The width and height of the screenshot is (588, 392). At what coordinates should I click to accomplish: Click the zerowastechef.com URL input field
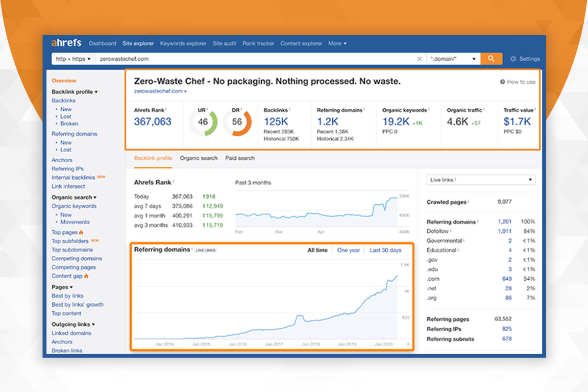coord(255,59)
